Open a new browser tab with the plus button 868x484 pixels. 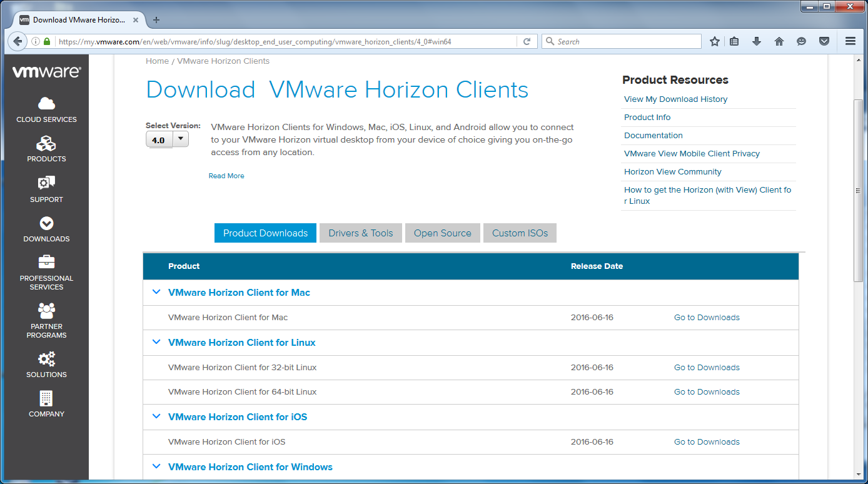tap(156, 19)
